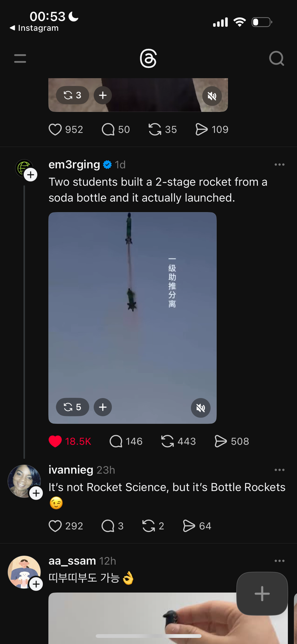Image resolution: width=297 pixels, height=644 pixels.
Task: Follow em3rging via avatar plus badge
Action: (31, 175)
